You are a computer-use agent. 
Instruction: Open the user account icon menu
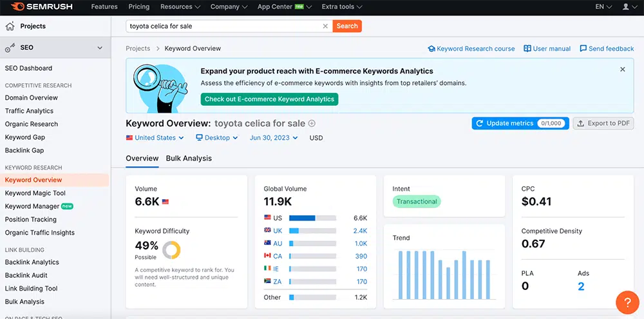tap(629, 6)
